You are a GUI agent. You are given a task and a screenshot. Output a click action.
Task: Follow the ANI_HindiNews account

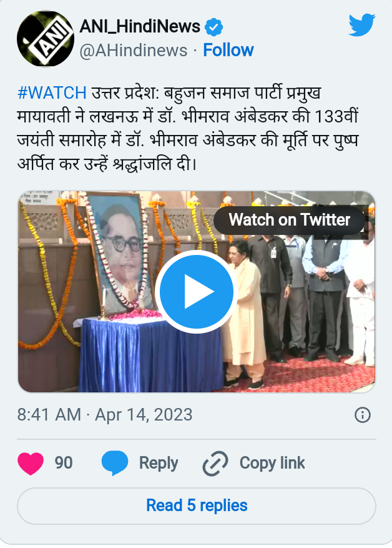point(228,50)
